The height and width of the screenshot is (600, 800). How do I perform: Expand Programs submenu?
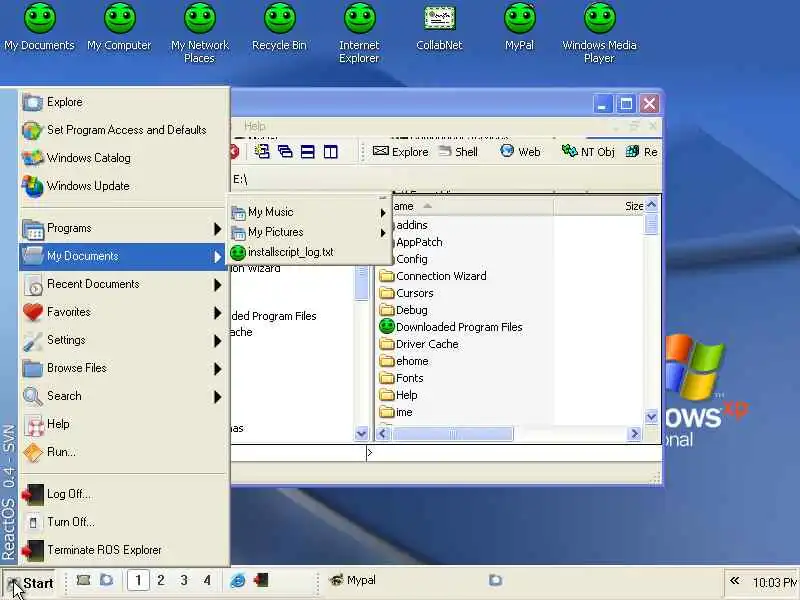click(124, 229)
